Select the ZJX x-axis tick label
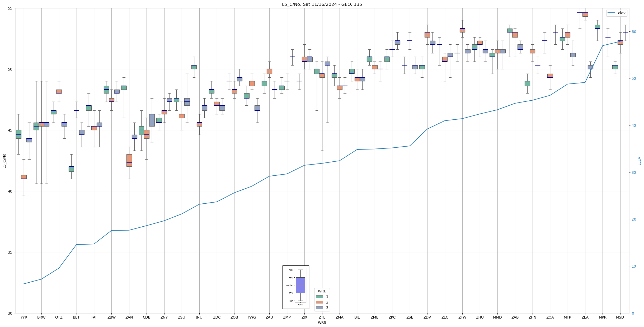Viewport: 644px width, 327px height. tap(304, 317)
